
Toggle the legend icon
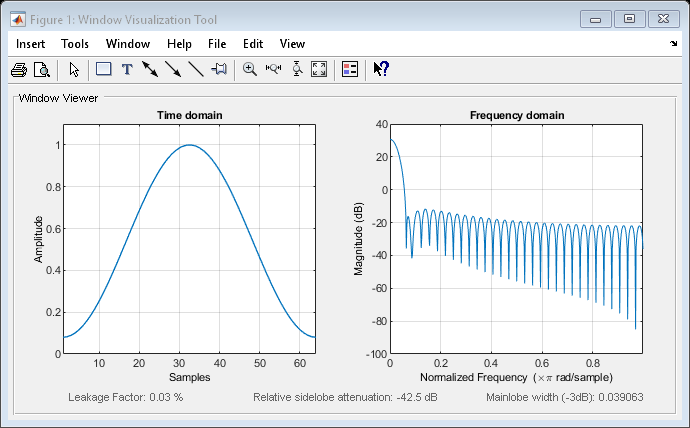coord(350,70)
